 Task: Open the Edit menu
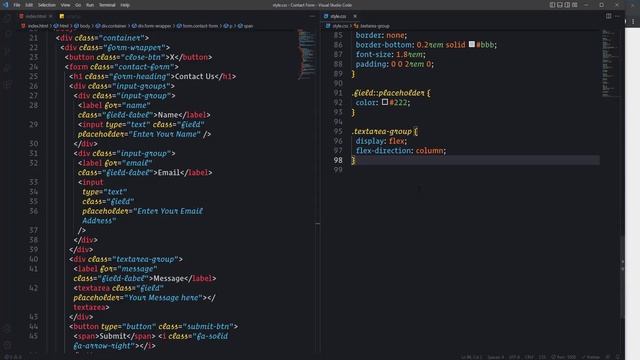coord(29,5)
